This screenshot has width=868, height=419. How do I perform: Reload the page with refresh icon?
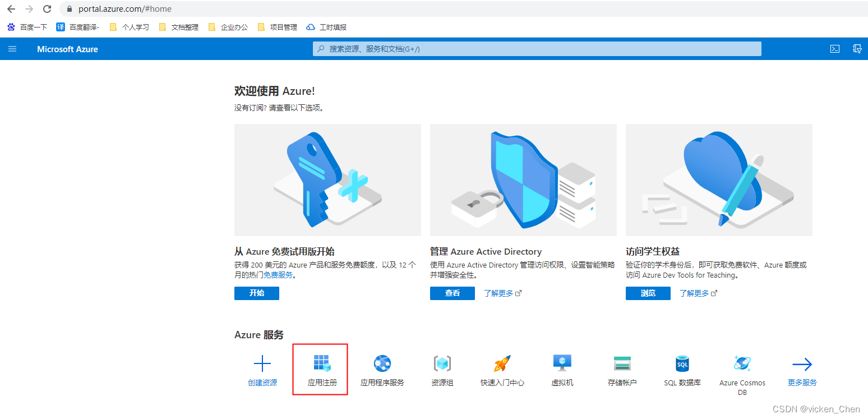[x=47, y=9]
